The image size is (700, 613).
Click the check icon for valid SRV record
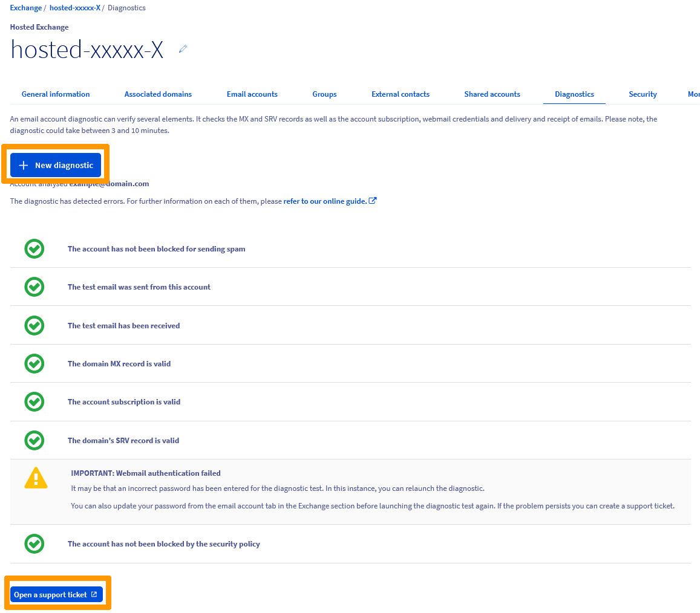pyautogui.click(x=34, y=440)
